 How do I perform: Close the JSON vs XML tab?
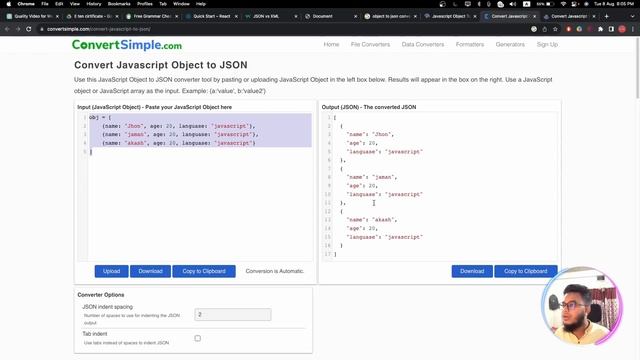pyautogui.click(x=296, y=16)
